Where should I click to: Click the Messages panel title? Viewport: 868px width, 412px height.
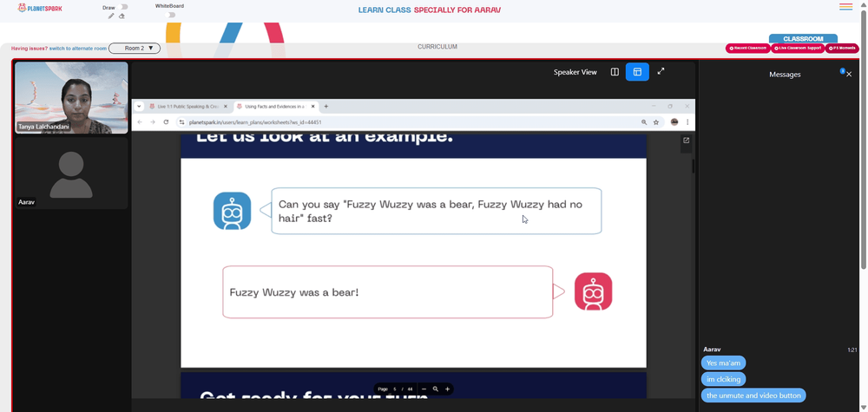(x=785, y=75)
